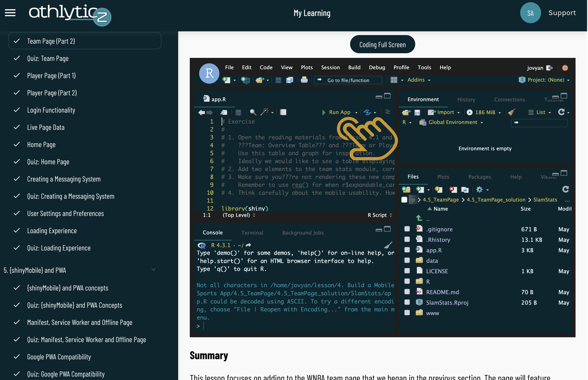Click the Go to file/function field

coord(349,80)
